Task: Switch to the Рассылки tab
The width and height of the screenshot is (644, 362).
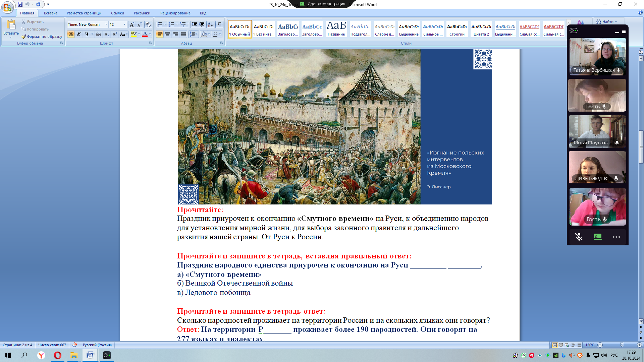Action: [x=142, y=13]
